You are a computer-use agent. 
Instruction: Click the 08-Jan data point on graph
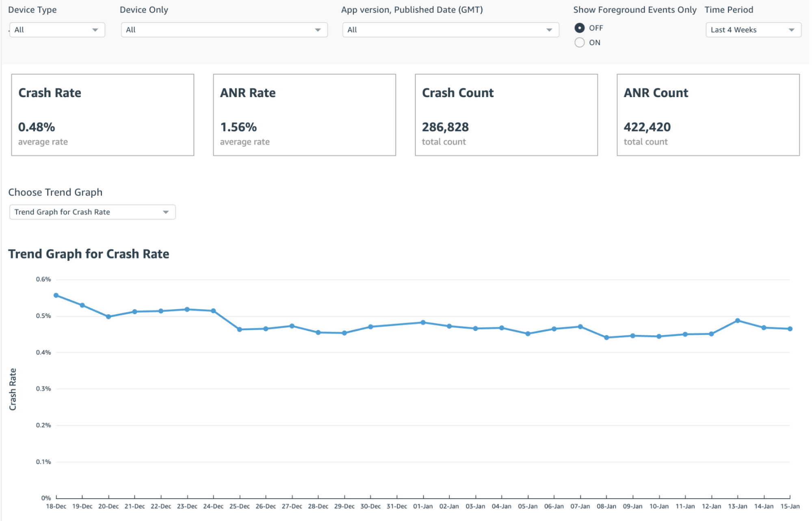coord(606,337)
